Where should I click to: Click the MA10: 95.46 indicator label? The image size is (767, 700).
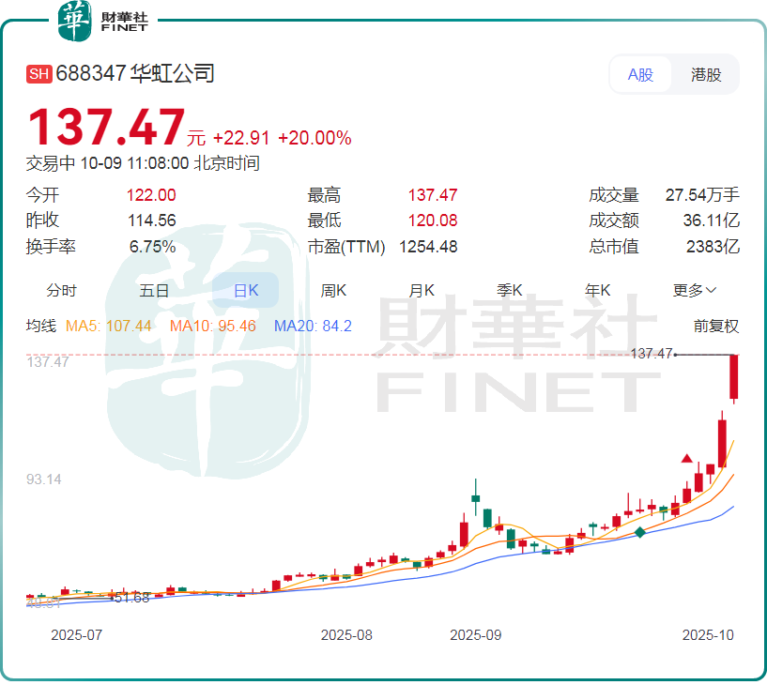213,327
